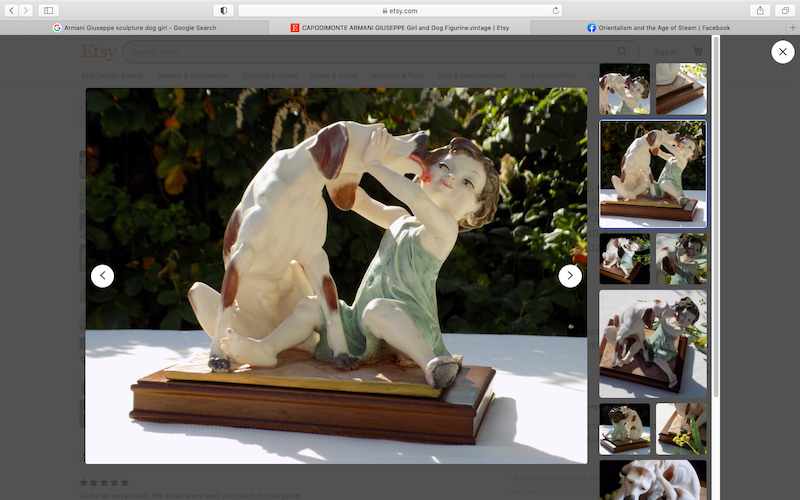800x500 pixels.
Task: Show the tab overview in Safari
Action: tap(785, 10)
